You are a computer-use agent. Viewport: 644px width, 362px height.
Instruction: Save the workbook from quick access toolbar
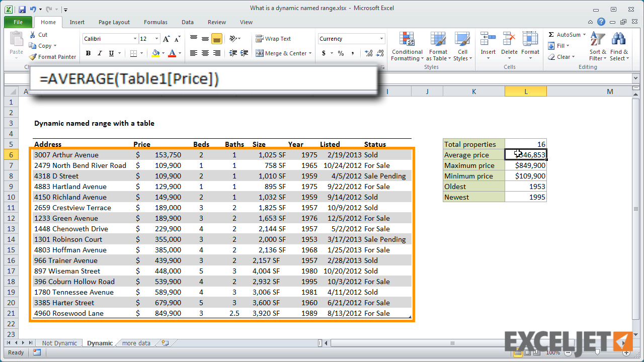pos(22,9)
